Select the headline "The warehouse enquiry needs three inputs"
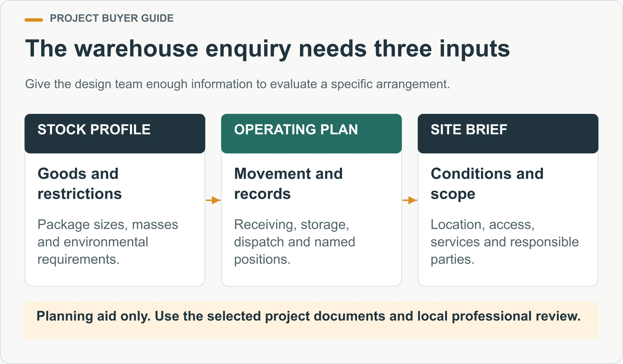The height and width of the screenshot is (364, 623). [267, 49]
